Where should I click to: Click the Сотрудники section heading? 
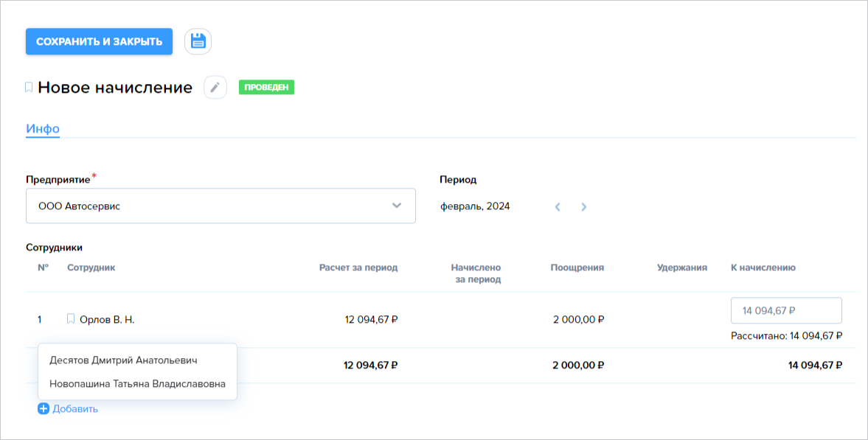[x=55, y=248]
